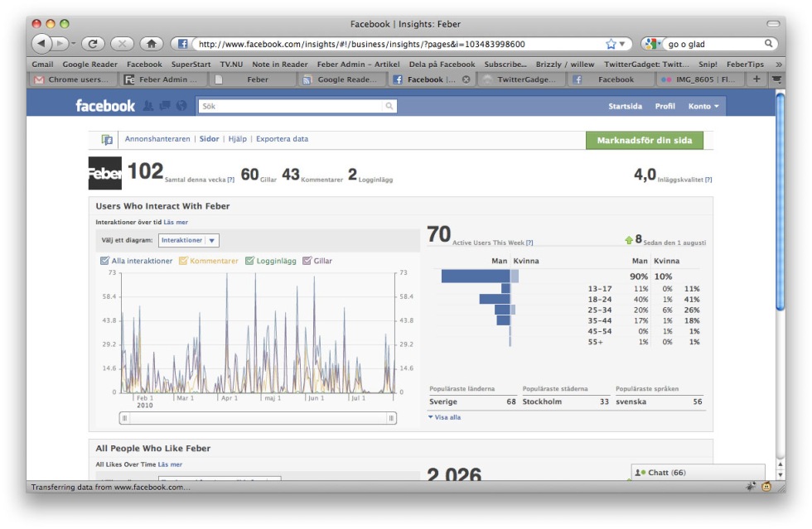
Task: Click the Feber page logo
Action: click(104, 173)
